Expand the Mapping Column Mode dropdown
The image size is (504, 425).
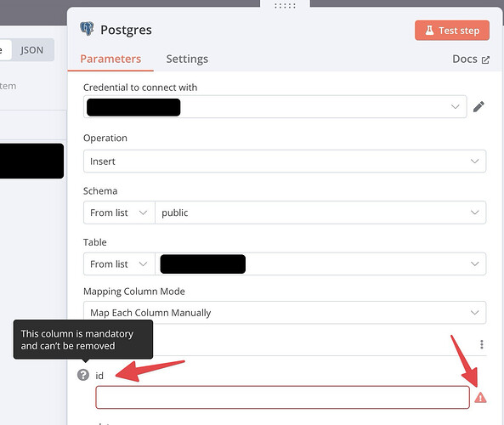pos(285,313)
